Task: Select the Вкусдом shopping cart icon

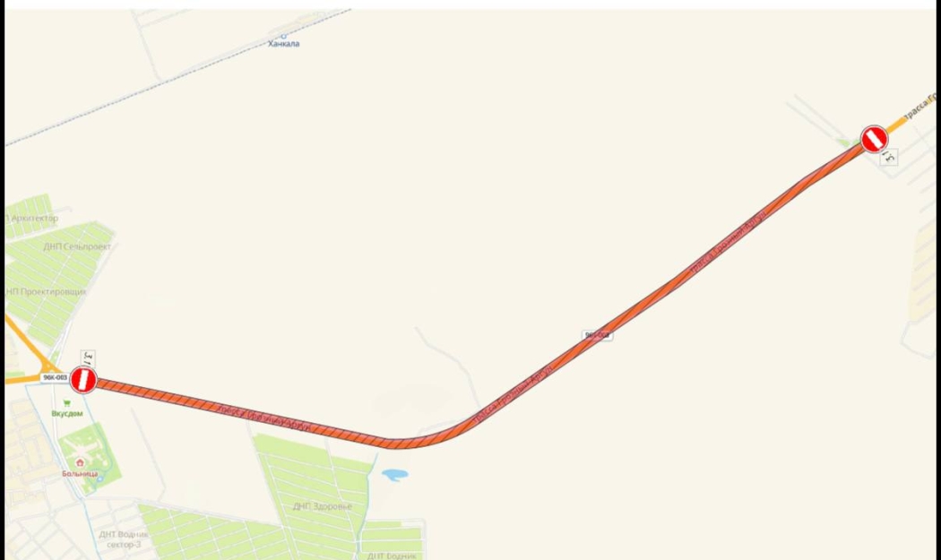Action: click(66, 403)
